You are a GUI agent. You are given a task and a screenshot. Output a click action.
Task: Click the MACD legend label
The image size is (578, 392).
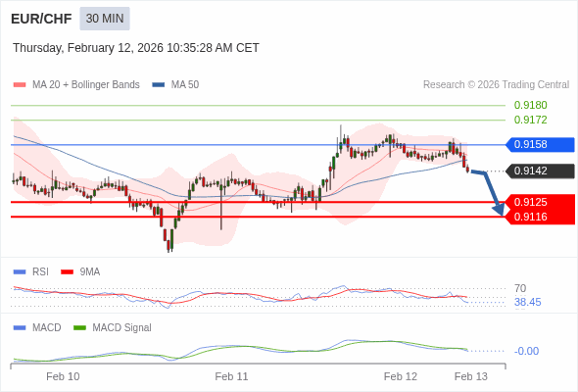click(47, 328)
